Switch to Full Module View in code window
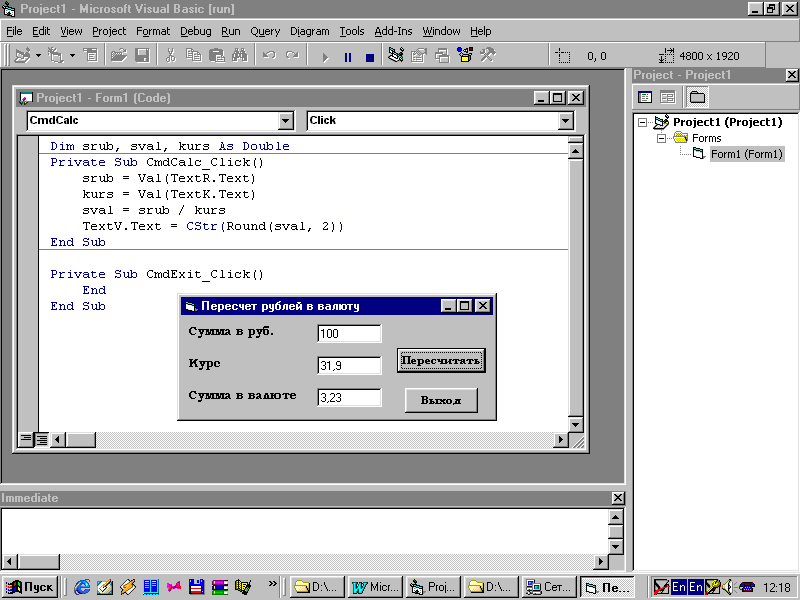 [x=41, y=439]
